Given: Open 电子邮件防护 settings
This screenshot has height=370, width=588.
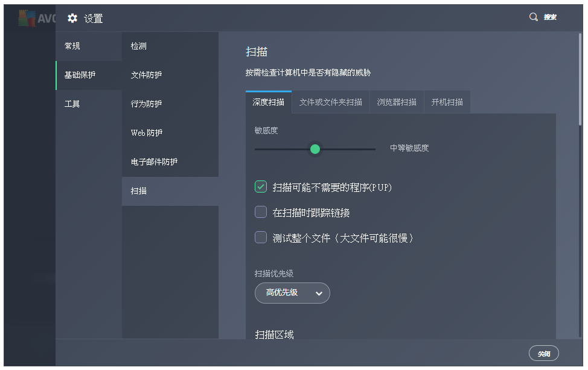Looking at the screenshot, I should tap(155, 162).
